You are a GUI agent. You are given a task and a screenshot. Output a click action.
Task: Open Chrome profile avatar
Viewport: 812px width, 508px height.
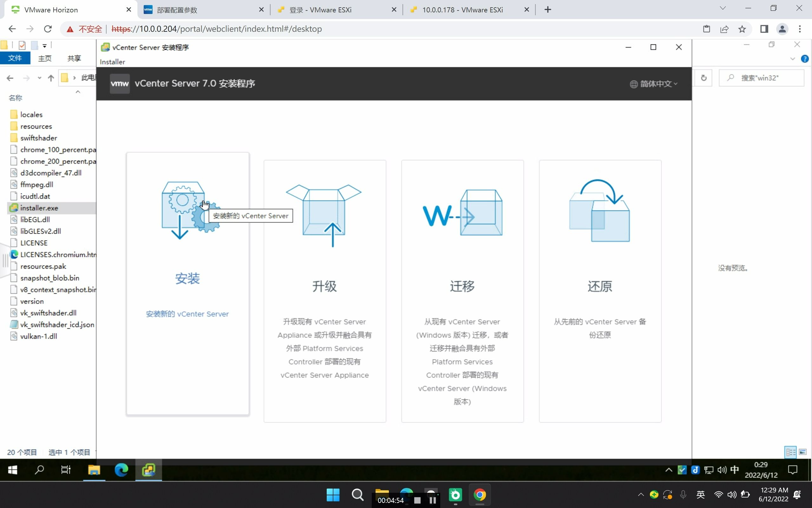[782, 29]
